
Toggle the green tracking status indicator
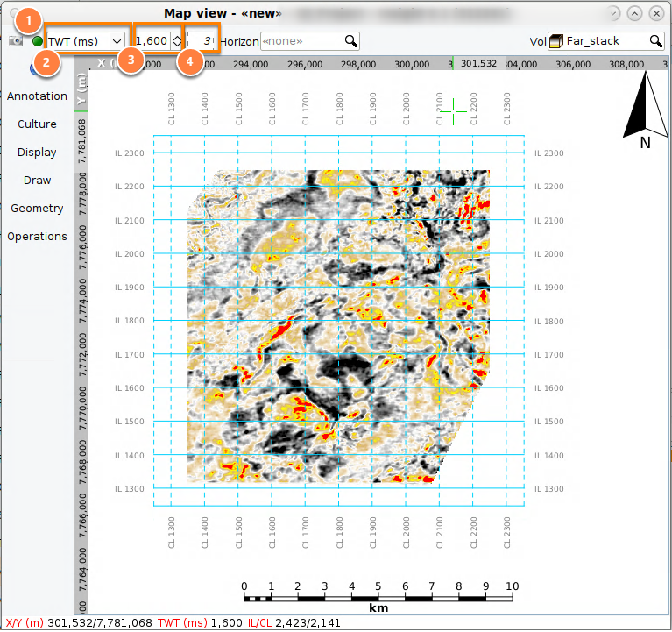[x=38, y=41]
